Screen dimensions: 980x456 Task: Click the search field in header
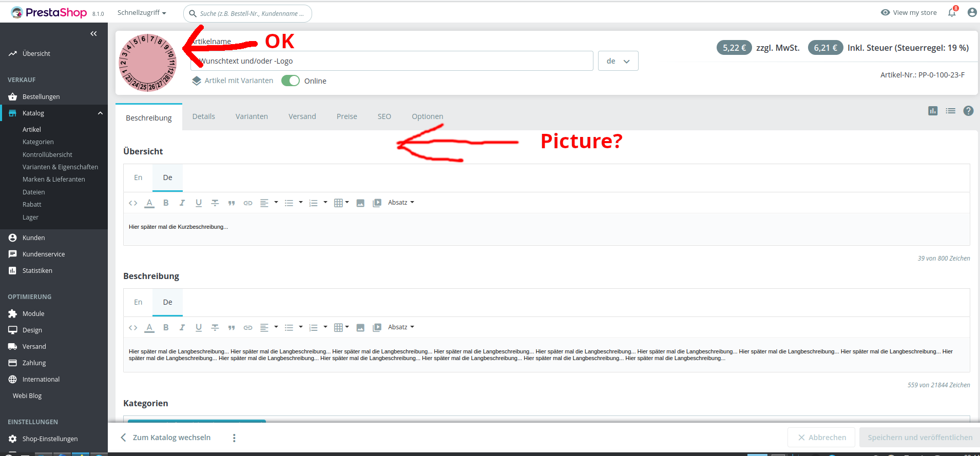(247, 13)
